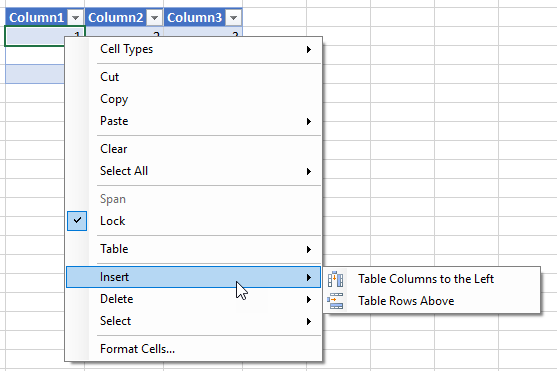Open the Column2 filter dropdown

[x=155, y=17]
